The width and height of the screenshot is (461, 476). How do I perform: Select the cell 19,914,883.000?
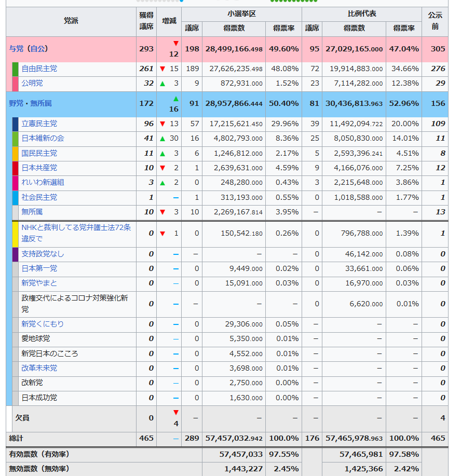pos(354,69)
